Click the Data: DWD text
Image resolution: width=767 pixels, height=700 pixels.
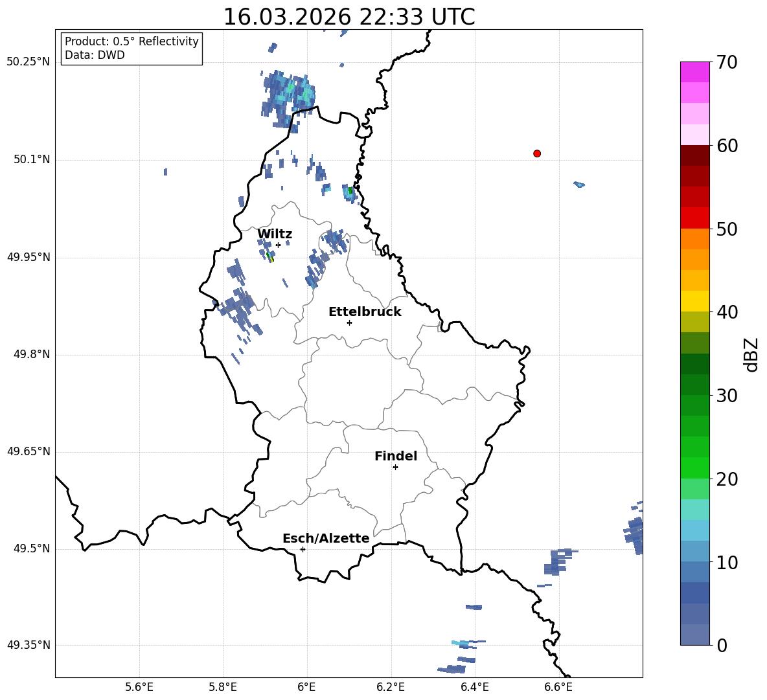(95, 55)
